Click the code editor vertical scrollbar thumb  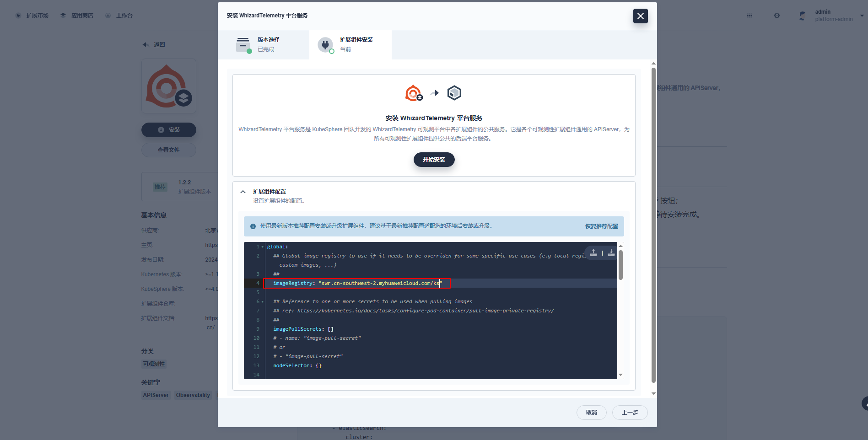pos(620,264)
